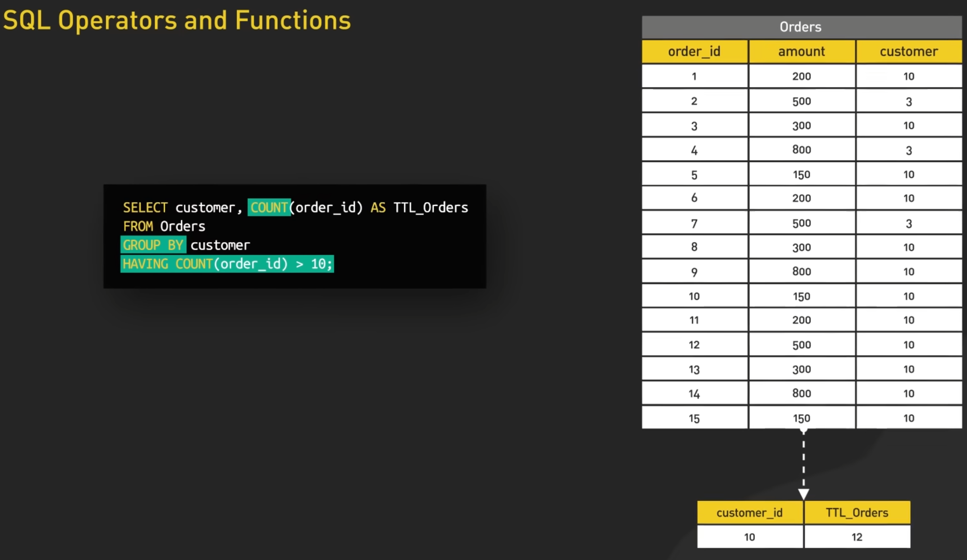The image size is (967, 560).
Task: Click order_id cell '12' in Orders table
Action: coord(694,345)
